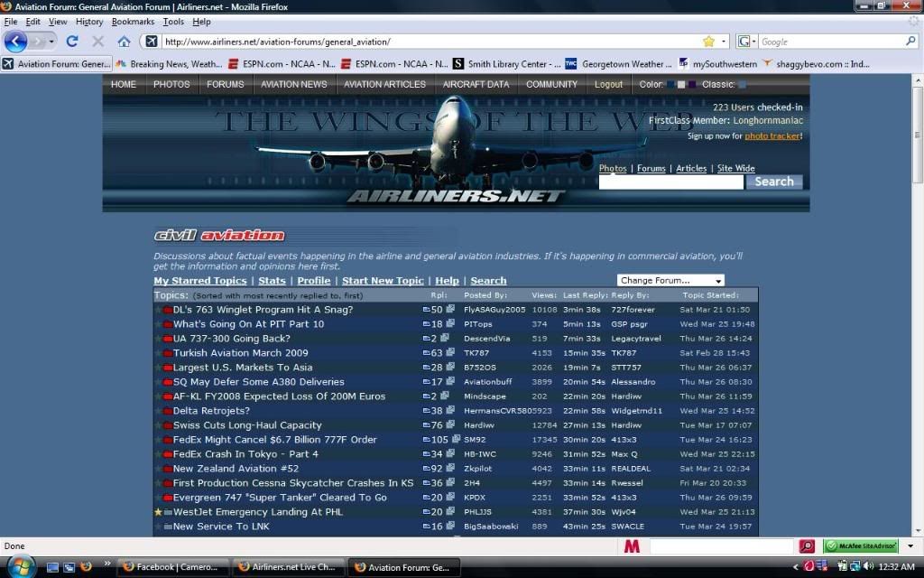Viewport: 924px width, 578px height.
Task: Go back with the browser Back arrow
Action: click(16, 42)
